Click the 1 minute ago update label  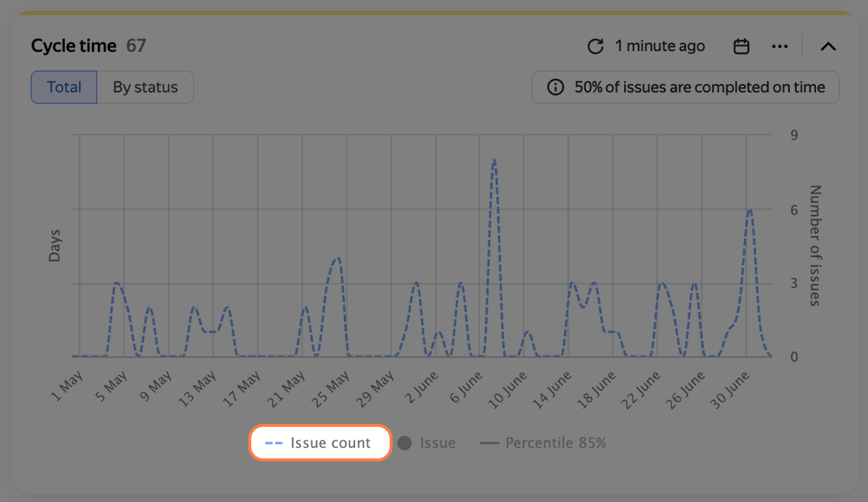point(660,46)
